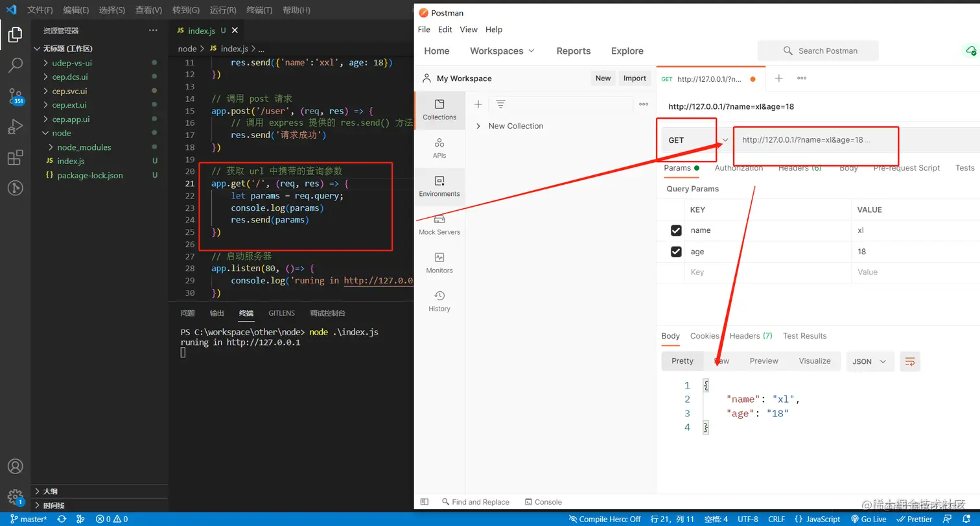Viewport: 980px width, 526px height.
Task: Open Postman Mock Servers sidebar
Action: (x=439, y=224)
